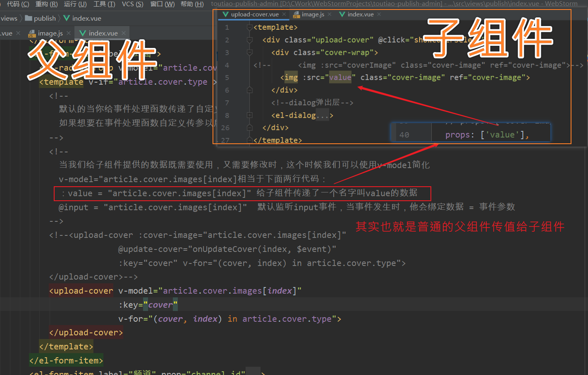
Task: Click the collapsed '...' placeholder after el-dialog
Action: (x=322, y=116)
